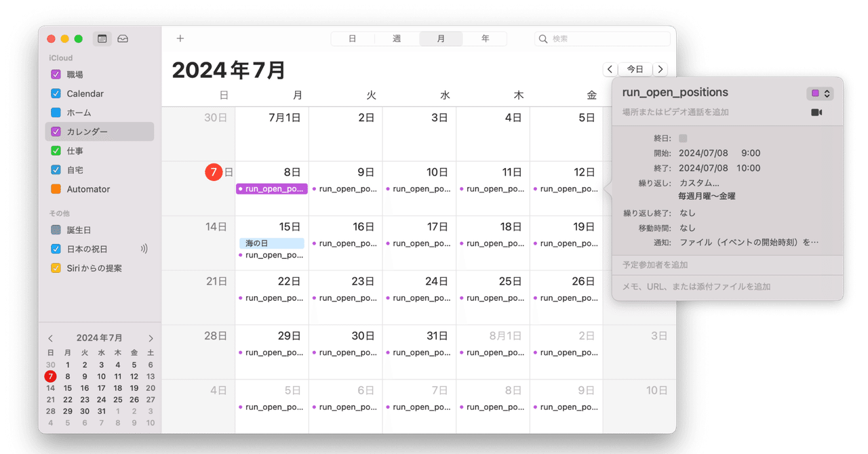
Task: Open the inbox icon next to the calendar icon
Action: point(123,39)
